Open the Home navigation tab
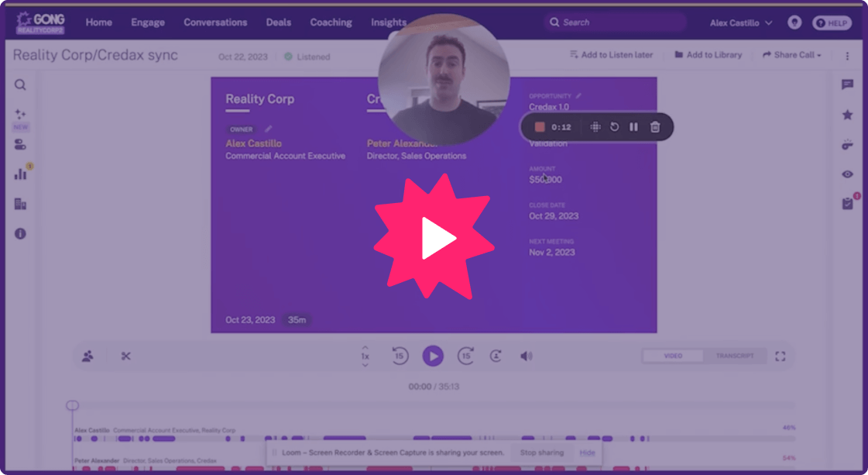 point(98,22)
